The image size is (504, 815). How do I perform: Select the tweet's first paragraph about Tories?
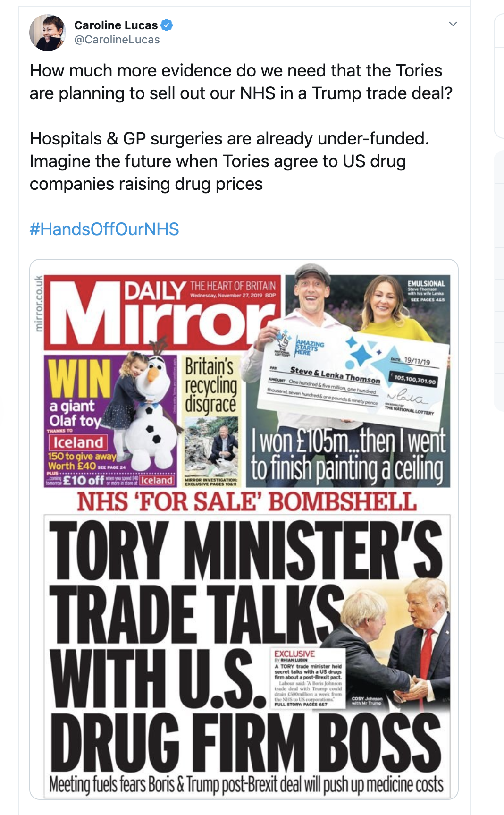[x=241, y=82]
